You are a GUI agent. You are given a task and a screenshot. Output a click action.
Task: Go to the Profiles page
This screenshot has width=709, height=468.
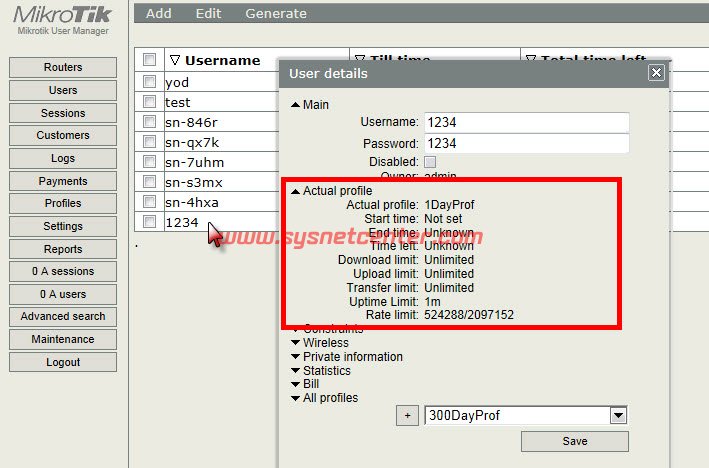tap(63, 203)
